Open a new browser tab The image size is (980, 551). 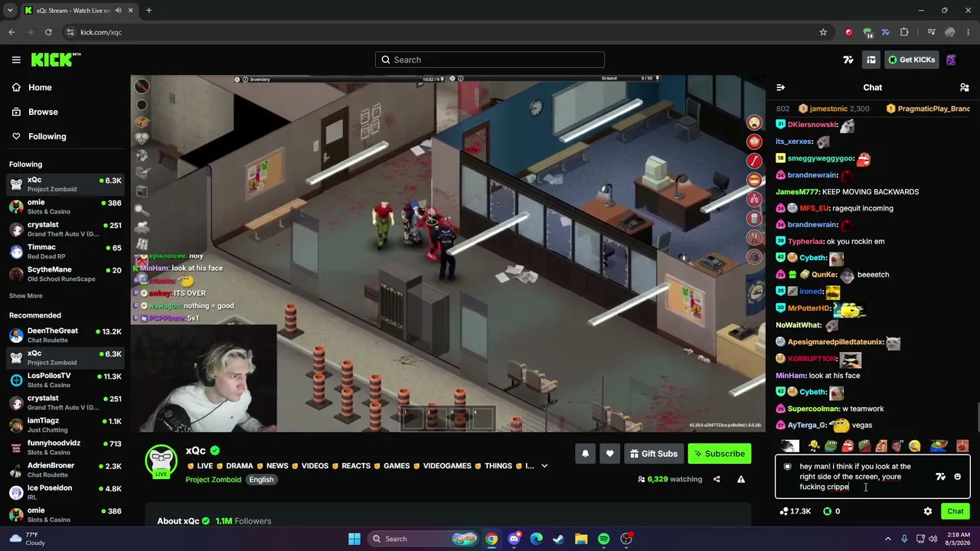coord(149,11)
